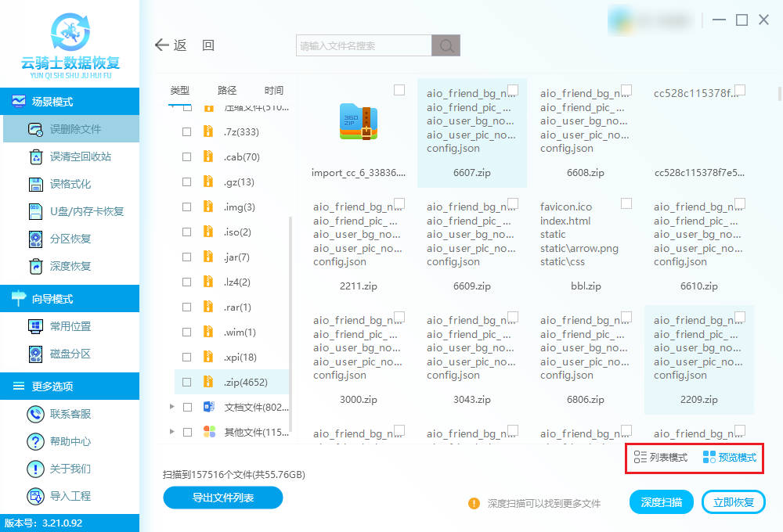Select the 2209.zip file tile
The width and height of the screenshot is (783, 532).
pos(699,360)
